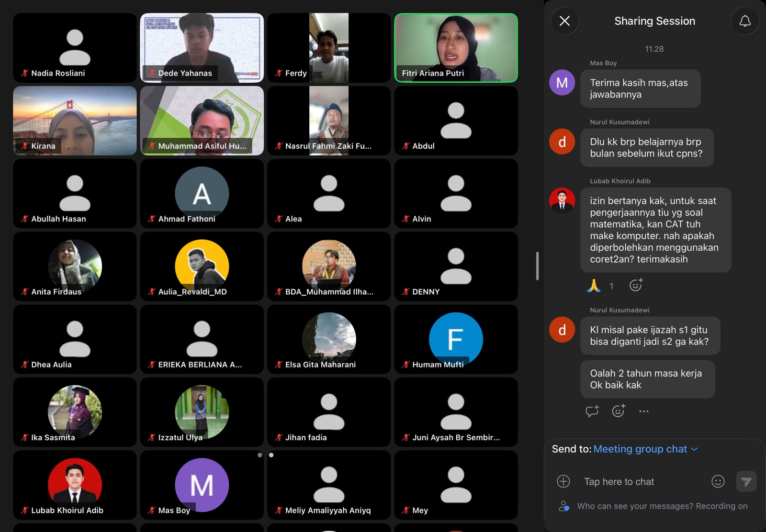
Task: Click Anita Firdaus participant tile
Action: point(75,266)
